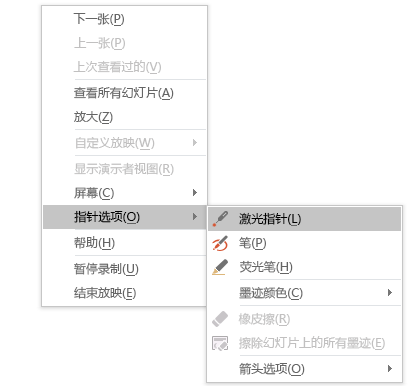This screenshot has height=386, width=418.
Task: Expand the 屏幕 submenu arrow
Action: click(195, 193)
